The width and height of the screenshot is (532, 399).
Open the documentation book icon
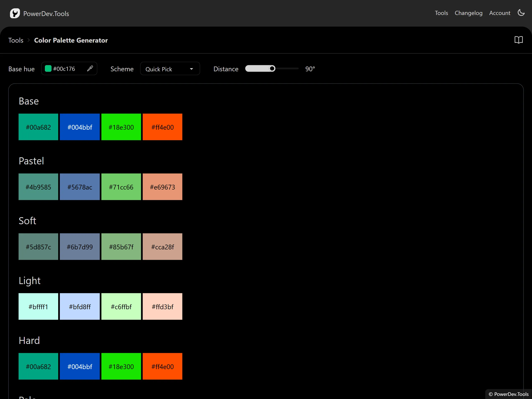coord(518,40)
